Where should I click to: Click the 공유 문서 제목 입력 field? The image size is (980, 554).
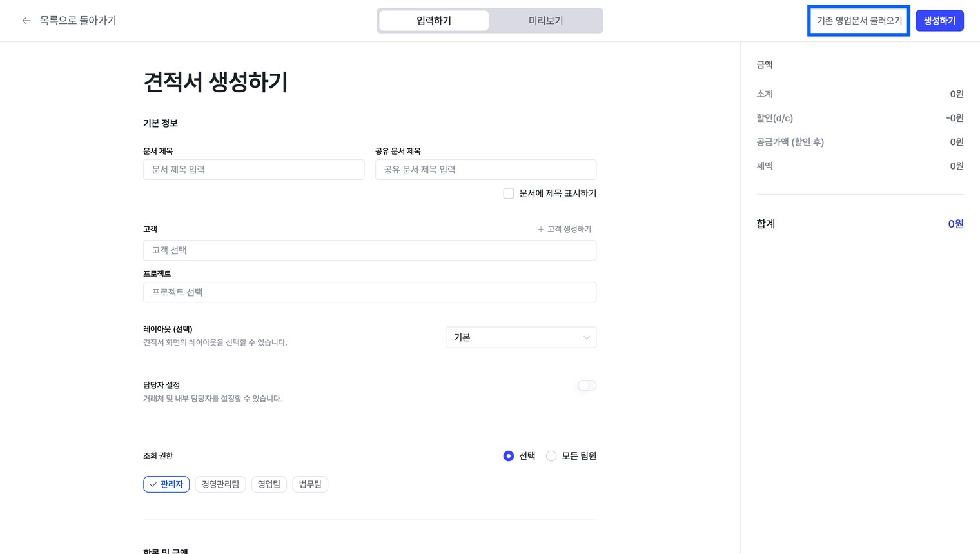485,170
